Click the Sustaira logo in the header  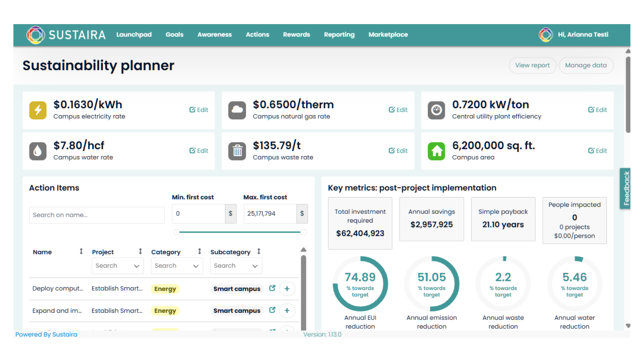pos(66,35)
